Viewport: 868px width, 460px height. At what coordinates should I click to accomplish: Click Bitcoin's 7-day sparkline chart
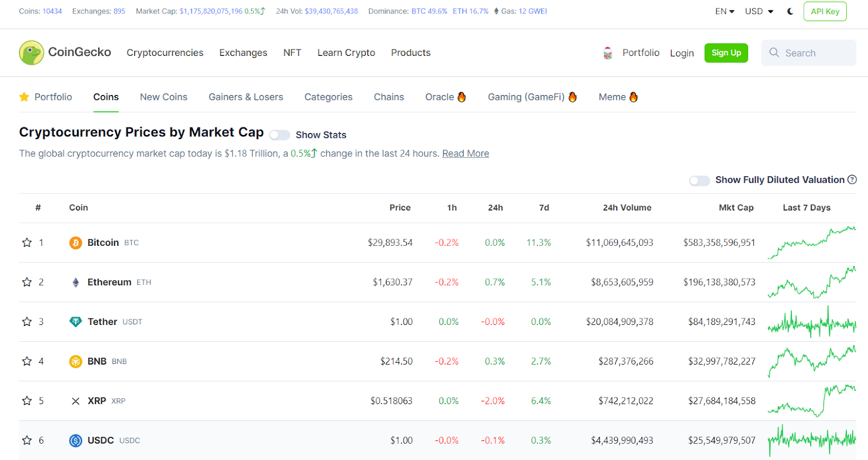[x=812, y=242]
